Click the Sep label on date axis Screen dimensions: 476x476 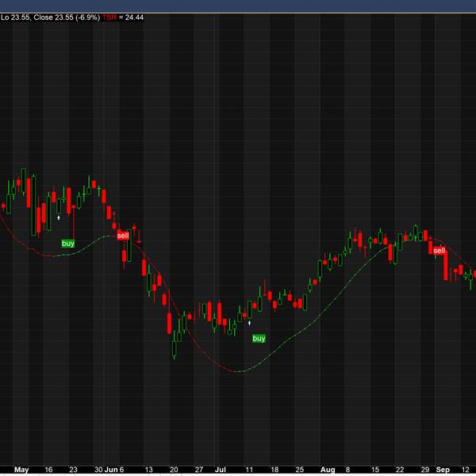click(443, 470)
